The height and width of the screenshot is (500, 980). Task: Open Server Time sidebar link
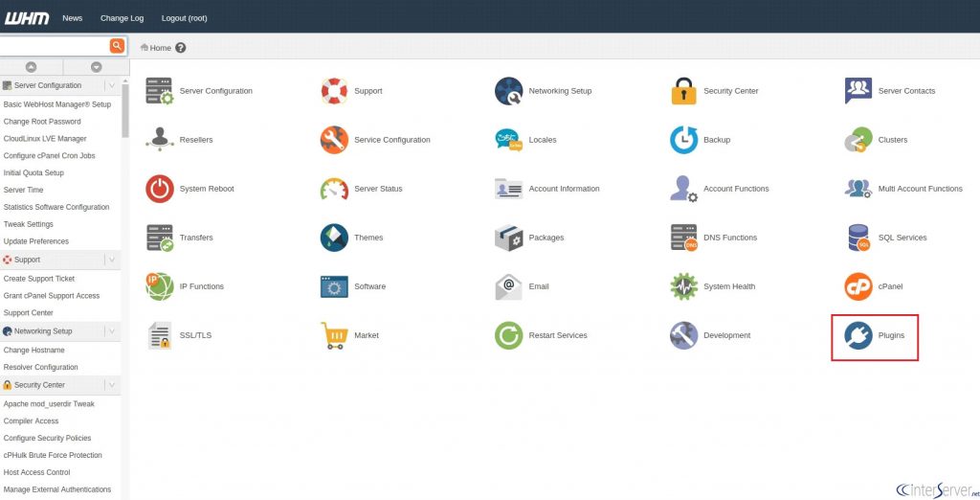[23, 190]
